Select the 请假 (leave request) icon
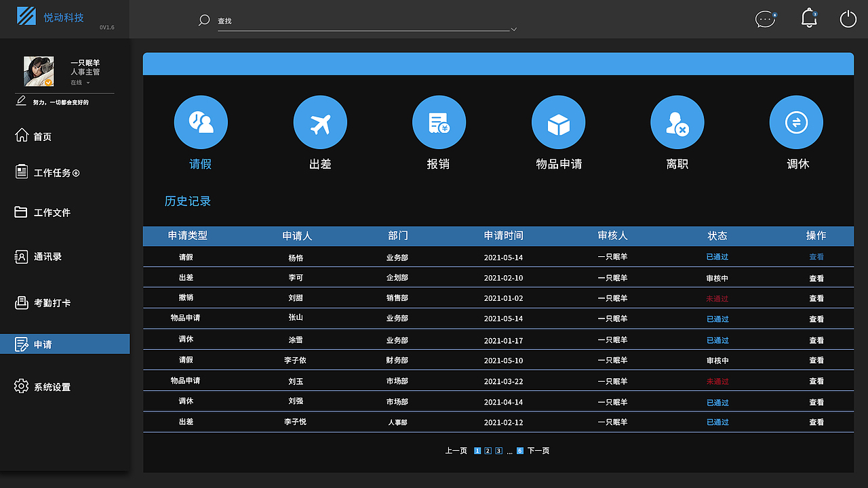 [201, 122]
